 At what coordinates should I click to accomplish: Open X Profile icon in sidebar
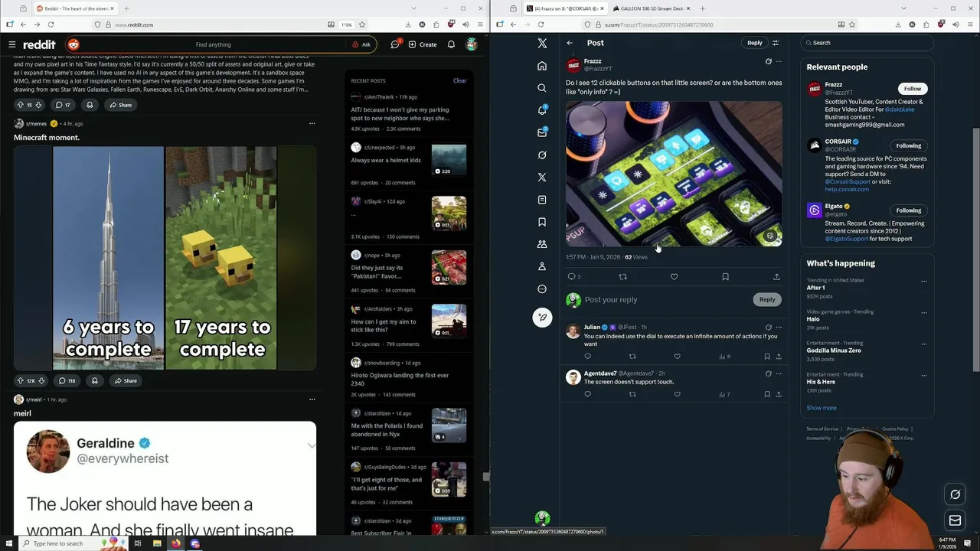(x=542, y=266)
